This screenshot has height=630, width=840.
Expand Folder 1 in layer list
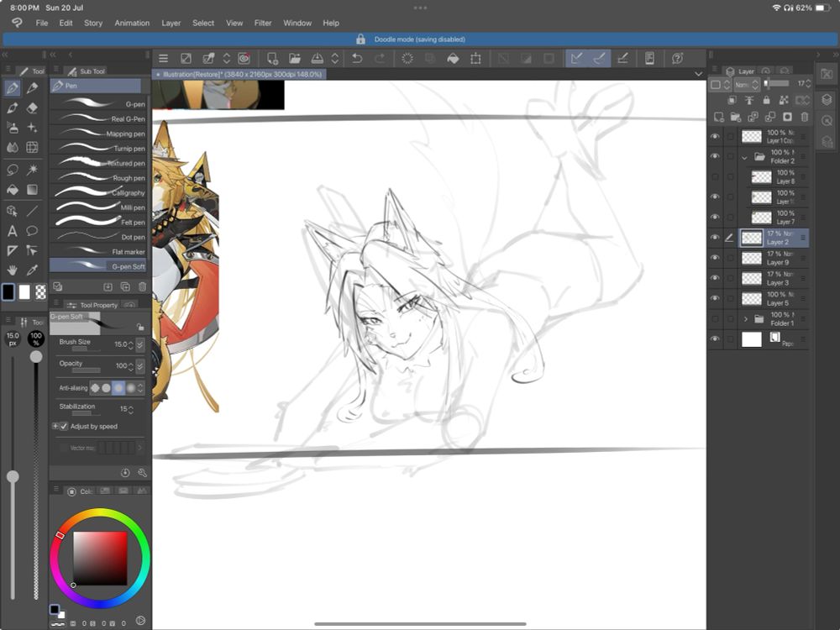[745, 318]
